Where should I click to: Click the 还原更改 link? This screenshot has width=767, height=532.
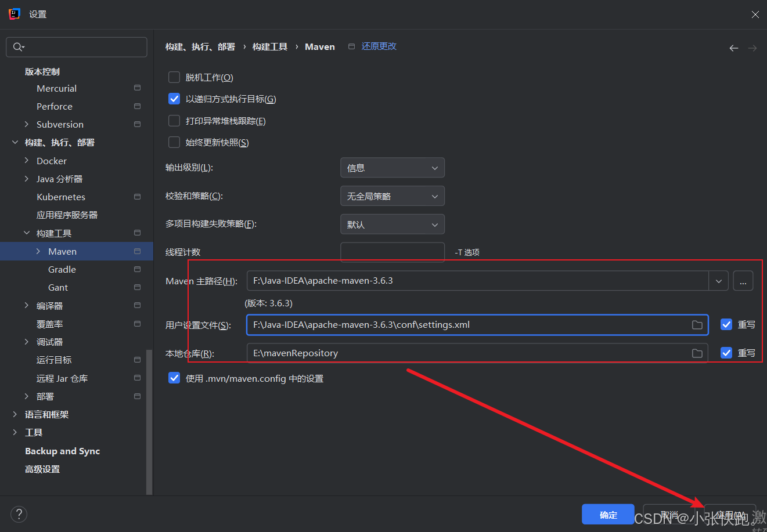379,46
